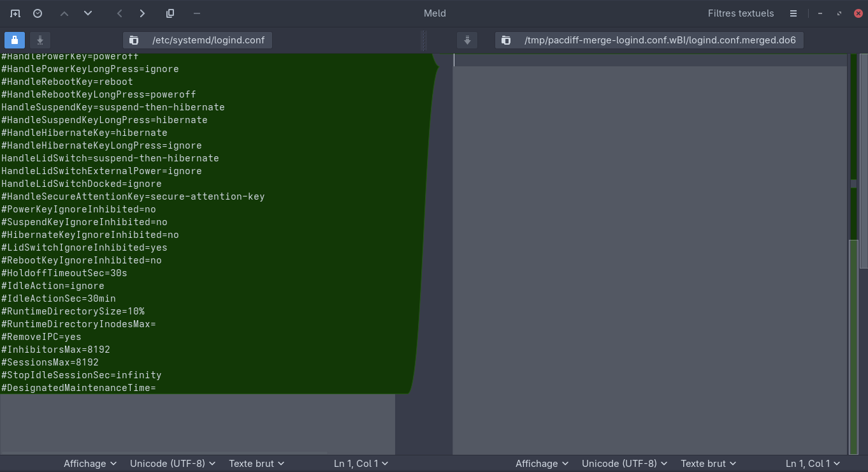868x472 pixels.
Task: Click the logind.conf.merged.do6 file chooser button
Action: pos(649,40)
